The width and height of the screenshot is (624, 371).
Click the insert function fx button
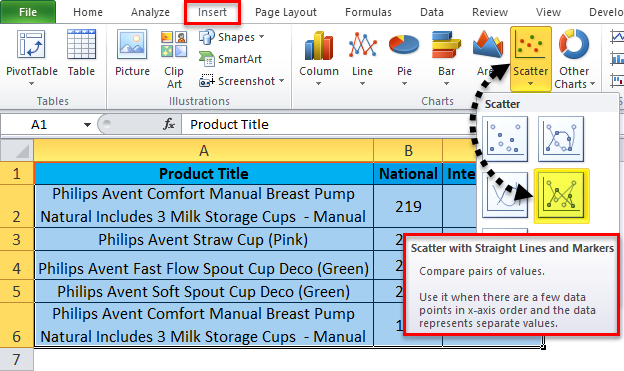[169, 124]
